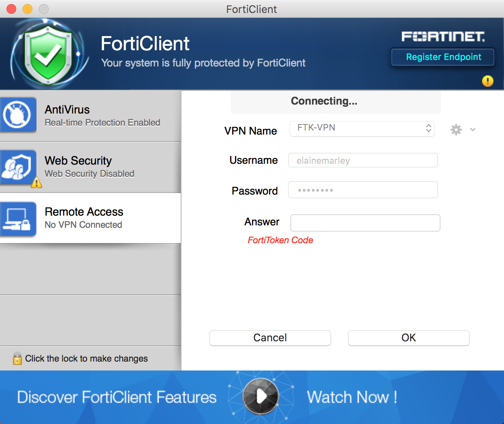The image size is (504, 424).
Task: Focus the Answer FortiToken input field
Action: click(x=365, y=223)
